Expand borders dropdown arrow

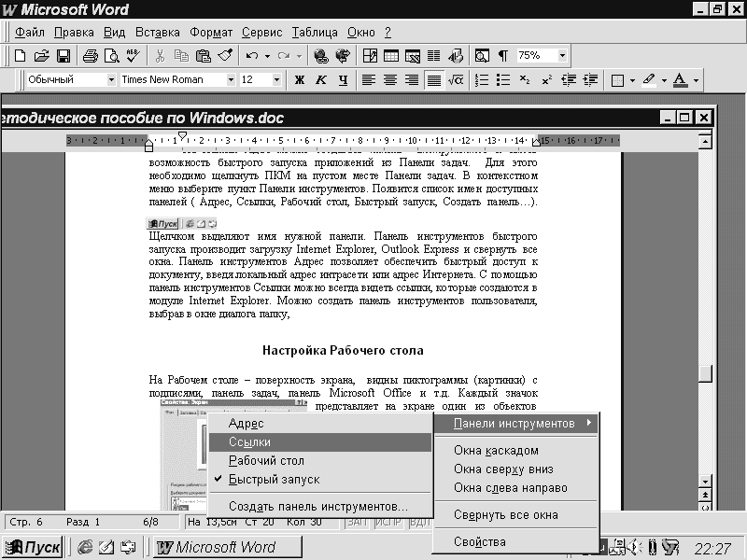(632, 80)
